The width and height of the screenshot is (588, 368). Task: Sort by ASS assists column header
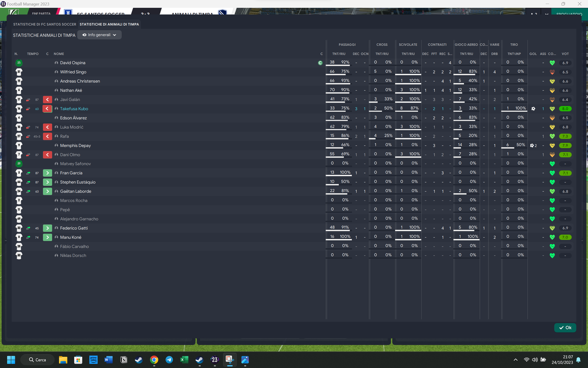[x=543, y=54]
